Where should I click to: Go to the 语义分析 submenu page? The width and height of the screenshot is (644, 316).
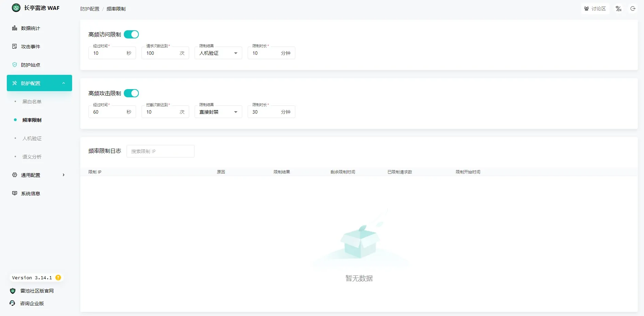32,157
